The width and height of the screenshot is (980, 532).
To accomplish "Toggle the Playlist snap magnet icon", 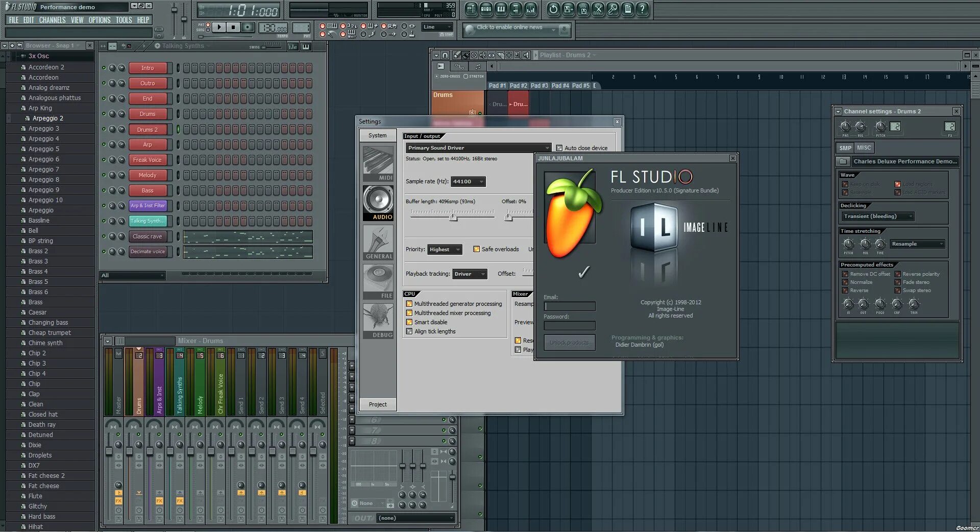I will pyautogui.click(x=445, y=55).
